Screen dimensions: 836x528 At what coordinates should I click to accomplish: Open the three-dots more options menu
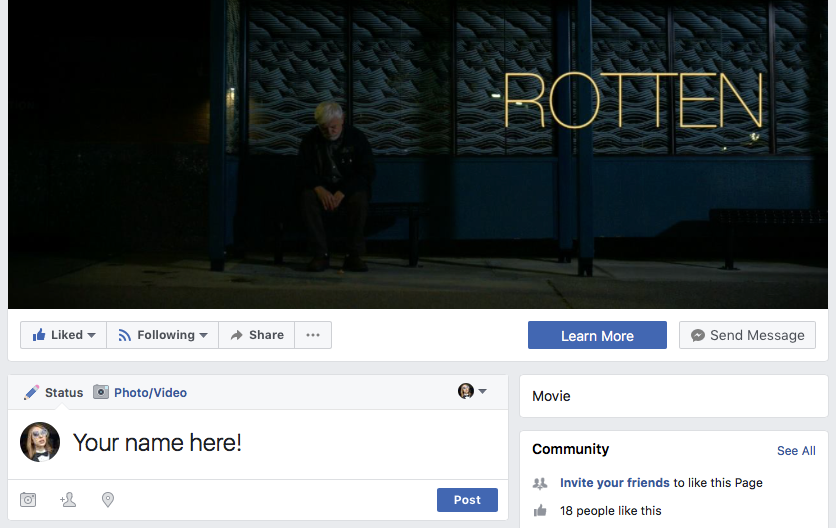pyautogui.click(x=313, y=335)
